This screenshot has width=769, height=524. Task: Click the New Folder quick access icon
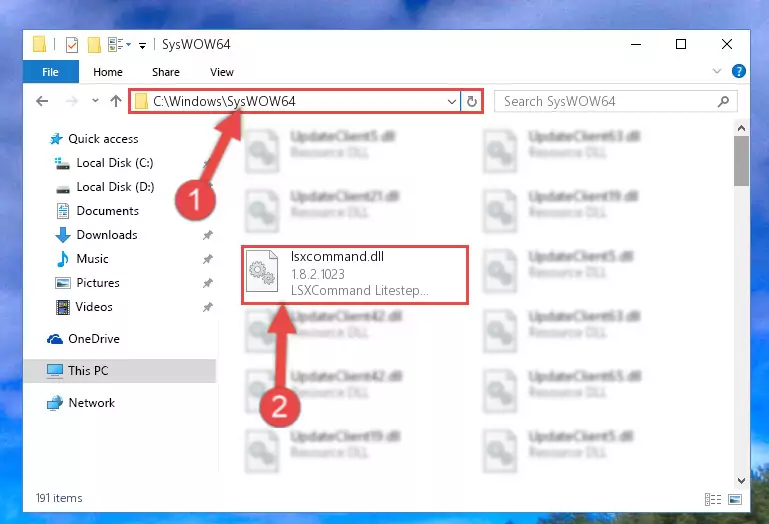[94, 45]
